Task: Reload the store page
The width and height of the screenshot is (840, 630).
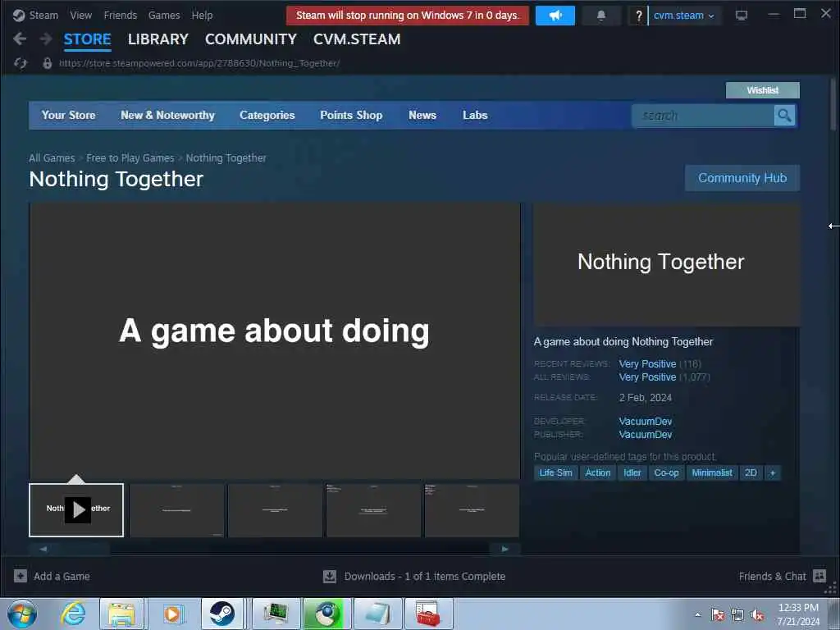Action: click(21, 63)
